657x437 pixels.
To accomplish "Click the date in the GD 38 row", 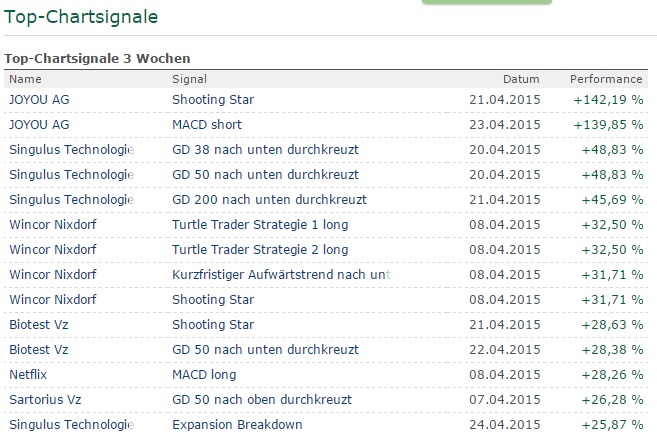I will click(504, 150).
